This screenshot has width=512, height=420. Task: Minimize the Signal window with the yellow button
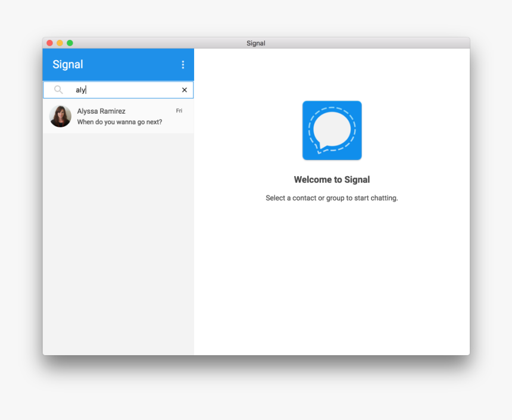pos(60,43)
